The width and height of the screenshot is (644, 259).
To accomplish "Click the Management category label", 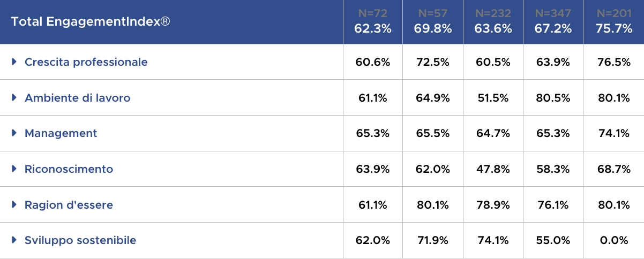I will tap(61, 133).
